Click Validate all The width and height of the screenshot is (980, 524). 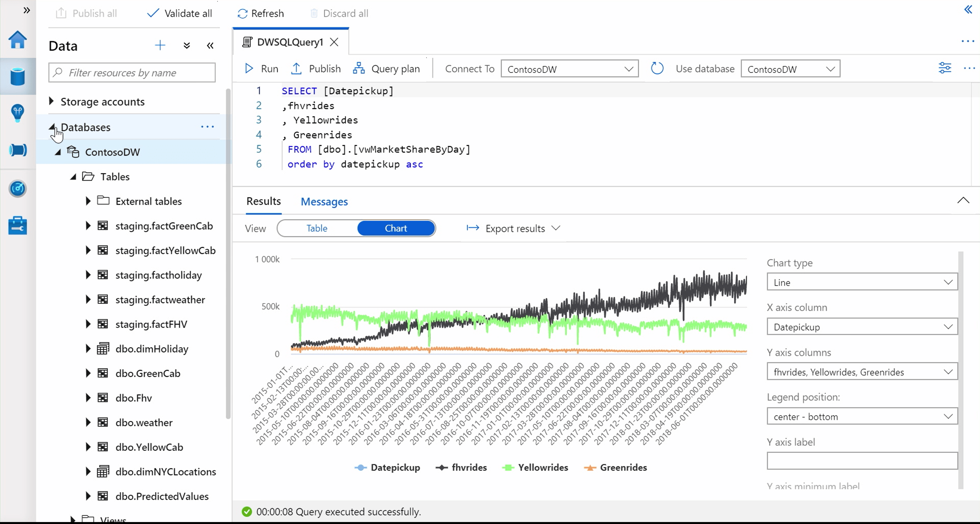pyautogui.click(x=179, y=13)
